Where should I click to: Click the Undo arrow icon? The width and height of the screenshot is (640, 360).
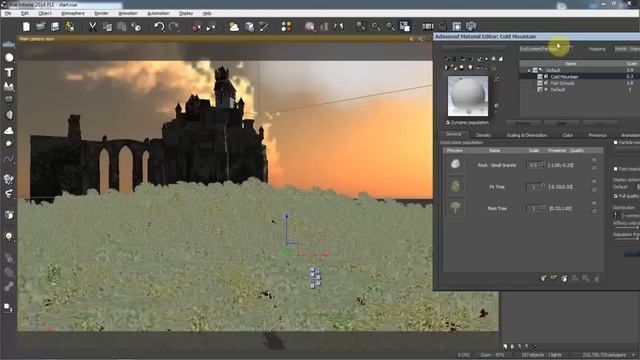click(x=159, y=27)
